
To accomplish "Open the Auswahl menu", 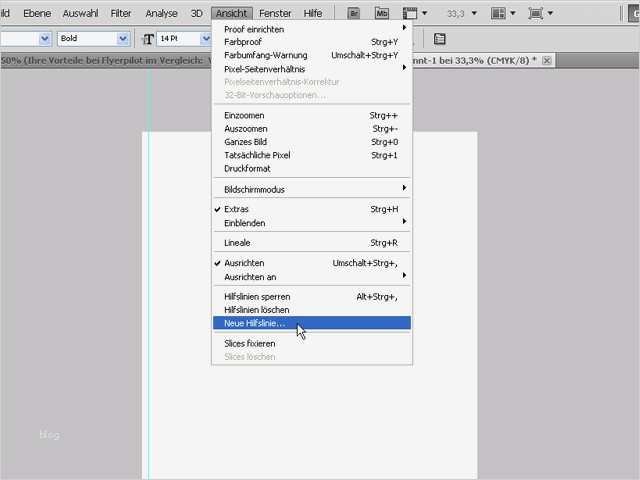I will [80, 13].
